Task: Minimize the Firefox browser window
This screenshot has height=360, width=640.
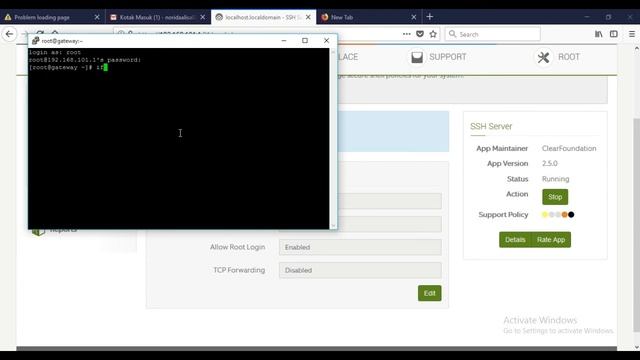Action: (x=587, y=17)
